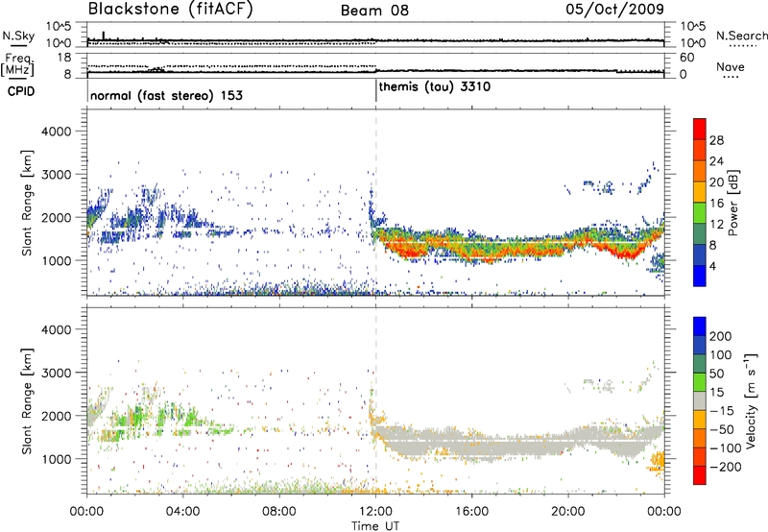This screenshot has width=768, height=532.
Task: Pick the light green 12–16 dB Power colorbar segment
Action: [x=700, y=213]
